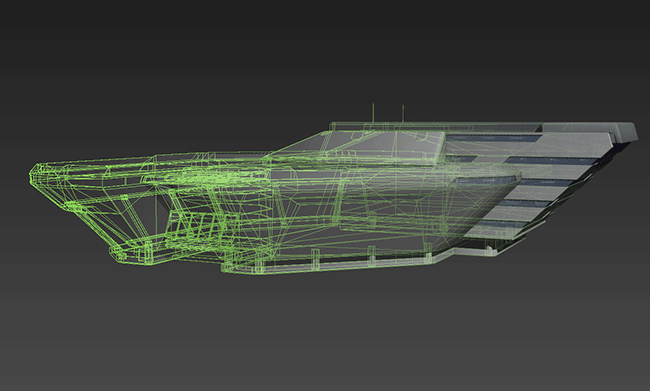Image resolution: width=650 pixels, height=391 pixels.
Task: Select the left antenna atop the ship
Action: pyautogui.click(x=373, y=112)
